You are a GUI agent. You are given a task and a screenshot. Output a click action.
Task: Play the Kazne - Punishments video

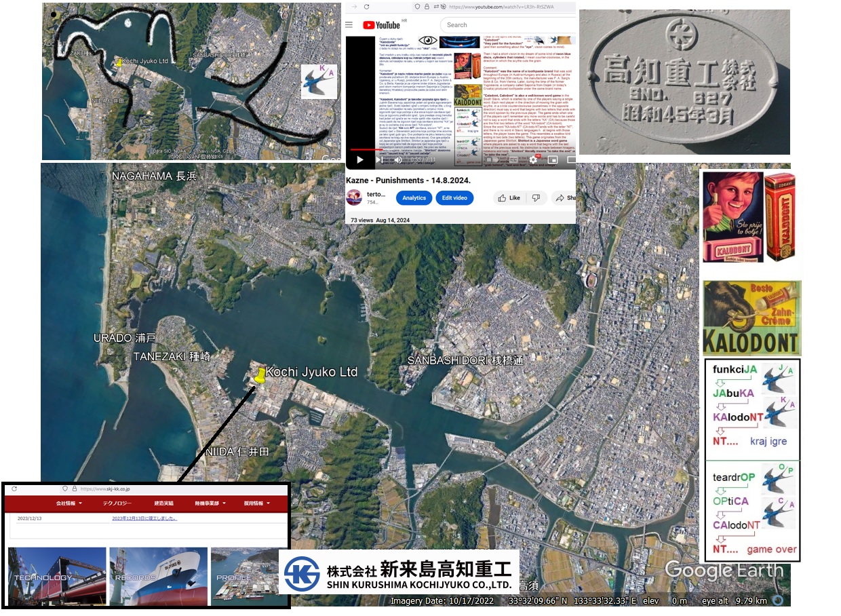click(360, 160)
